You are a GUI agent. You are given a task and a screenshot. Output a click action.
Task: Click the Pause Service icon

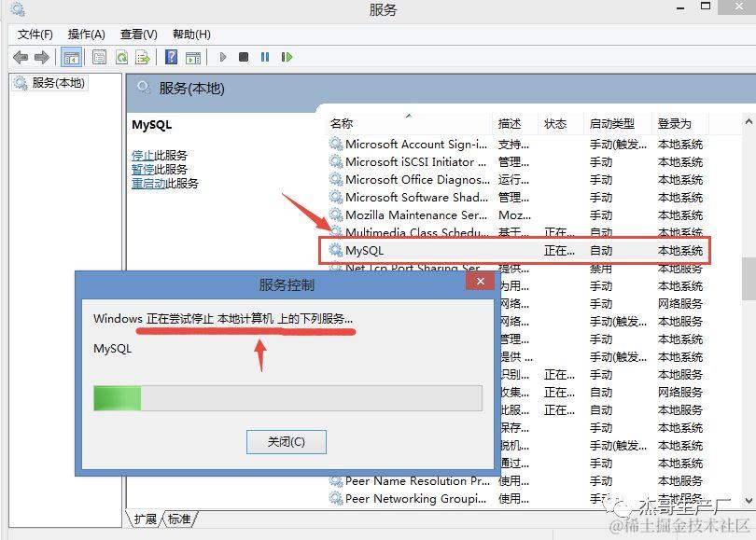click(265, 57)
